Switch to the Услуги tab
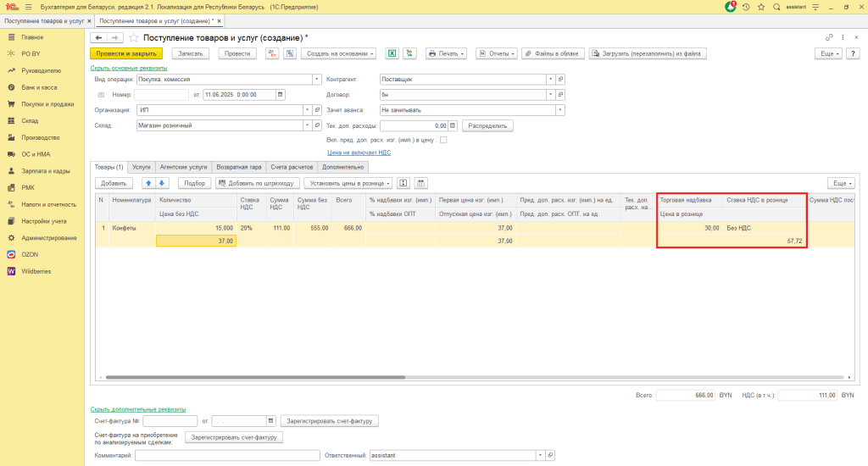Image resolution: width=868 pixels, height=466 pixels. 142,167
